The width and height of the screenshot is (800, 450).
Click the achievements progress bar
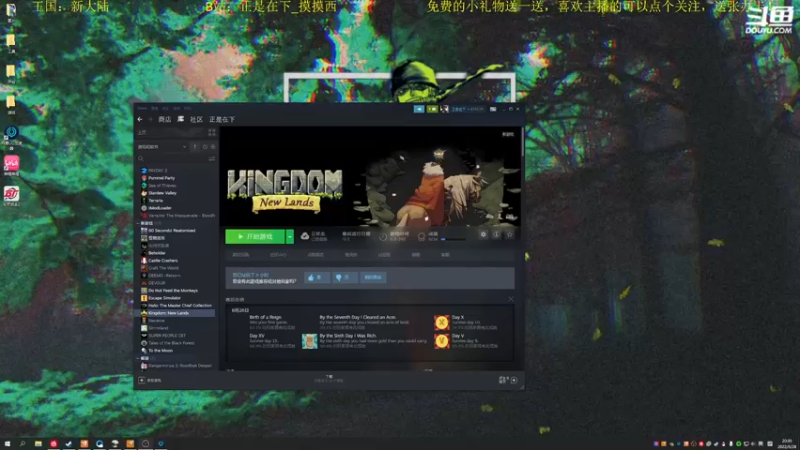click(454, 239)
